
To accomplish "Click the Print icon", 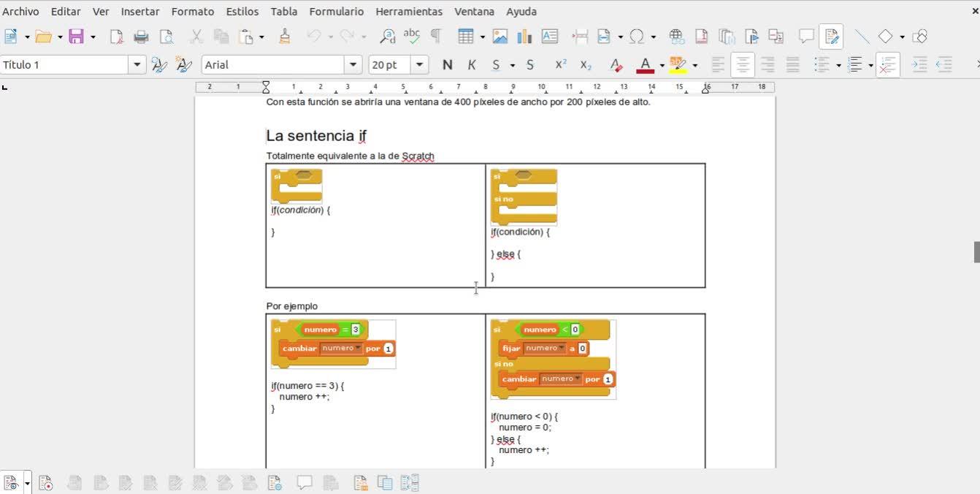I will click(x=142, y=37).
